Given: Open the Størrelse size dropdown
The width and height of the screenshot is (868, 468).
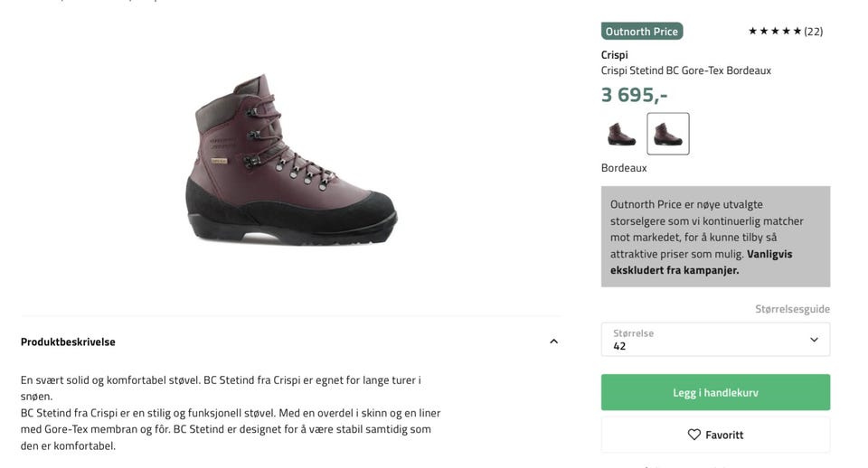Looking at the screenshot, I should coord(714,339).
